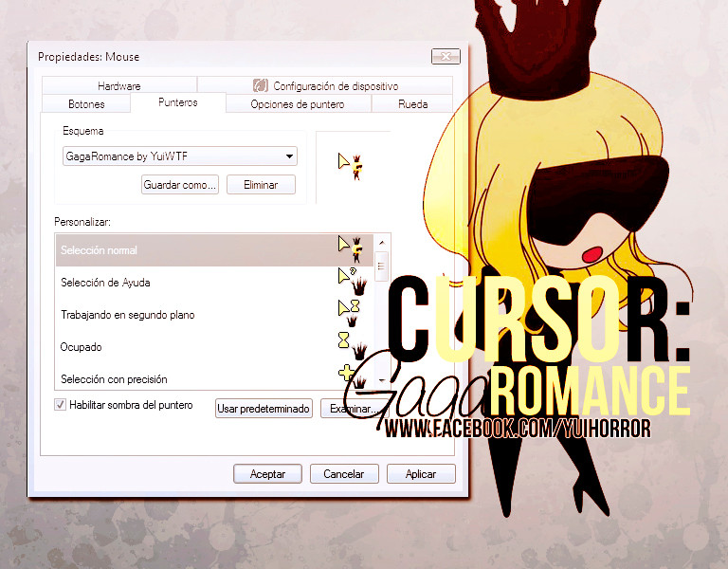Select Trabajando en segundo plano row
728x569 pixels.
(214, 315)
